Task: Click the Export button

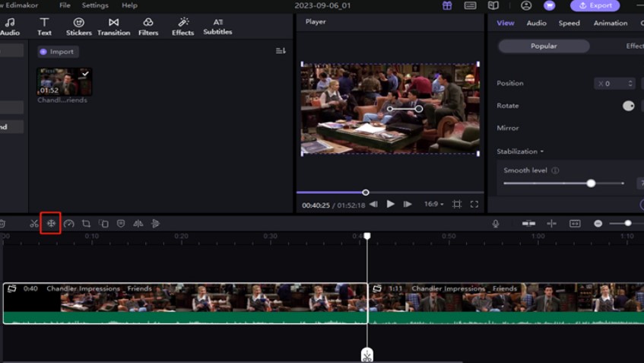Action: coord(595,5)
